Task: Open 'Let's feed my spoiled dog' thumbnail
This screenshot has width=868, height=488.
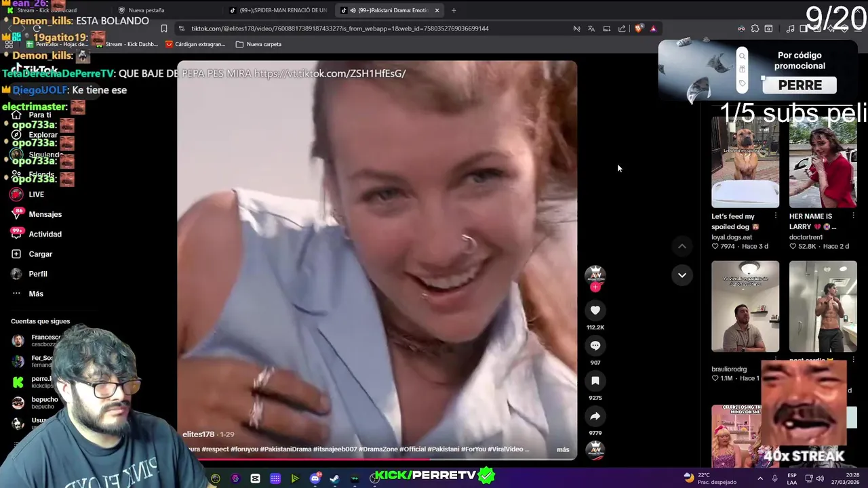Action: tap(745, 162)
